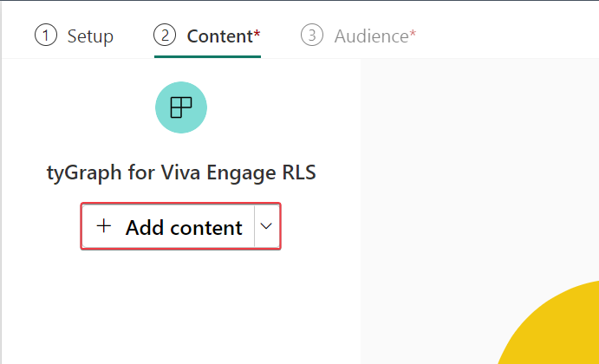Click the red asterisk beside Audience
Viewport: 599px width, 364px height.
coord(413,34)
